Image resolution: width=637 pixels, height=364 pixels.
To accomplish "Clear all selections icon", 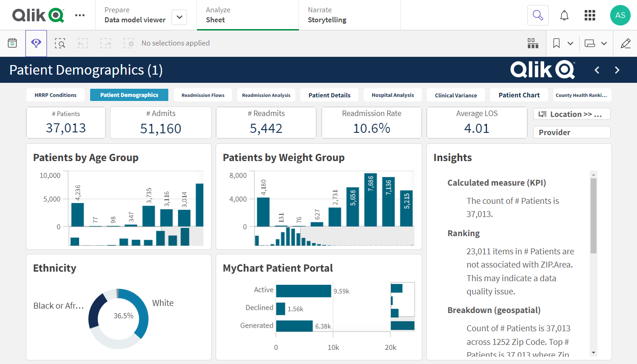I will coord(129,43).
